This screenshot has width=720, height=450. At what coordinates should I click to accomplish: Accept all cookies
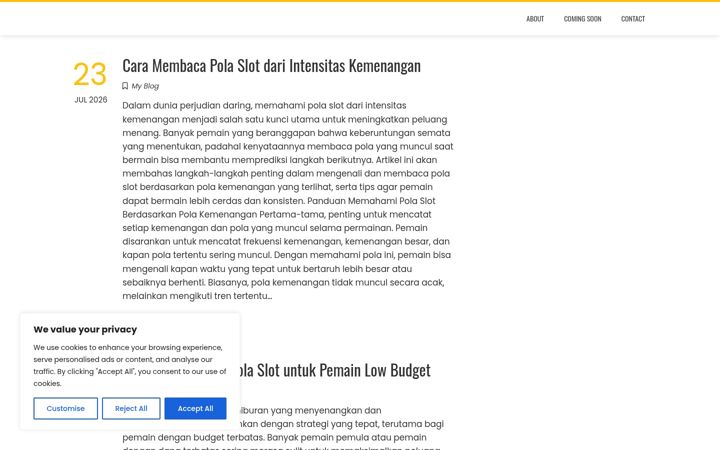pyautogui.click(x=196, y=408)
